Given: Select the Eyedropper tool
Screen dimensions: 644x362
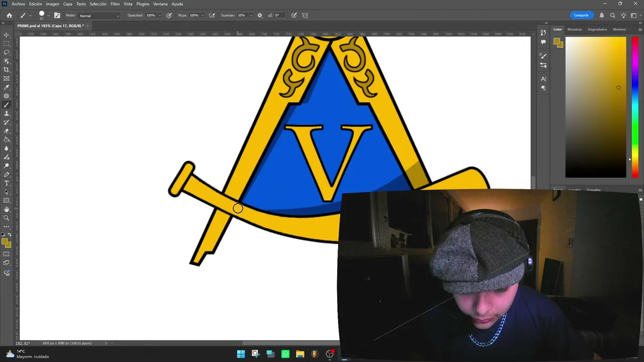Looking at the screenshot, I should (7, 87).
